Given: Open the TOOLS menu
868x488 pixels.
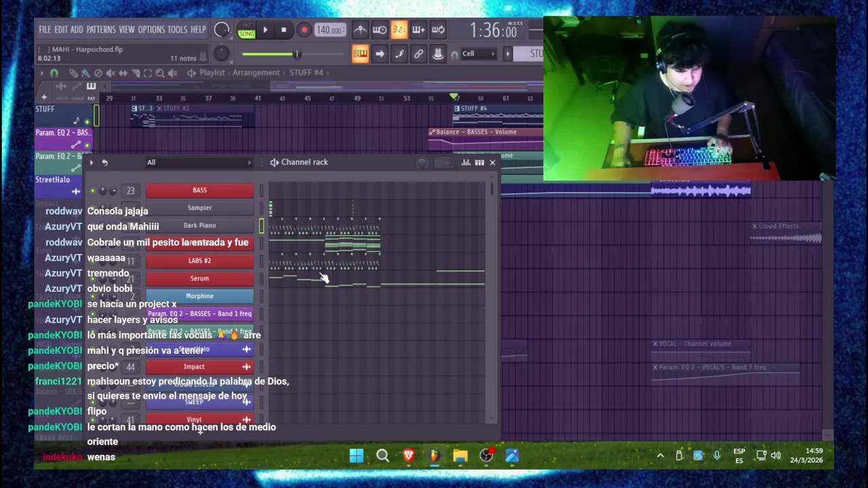Looking at the screenshot, I should click(x=177, y=30).
